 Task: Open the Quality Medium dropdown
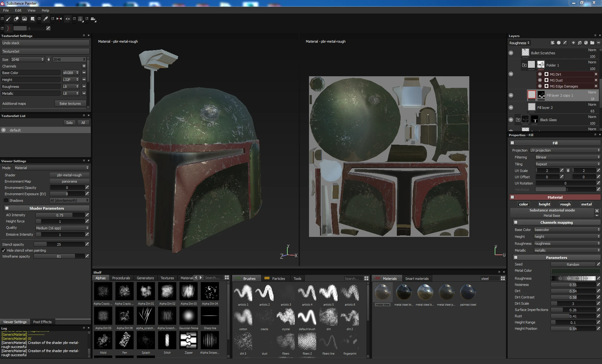click(62, 228)
